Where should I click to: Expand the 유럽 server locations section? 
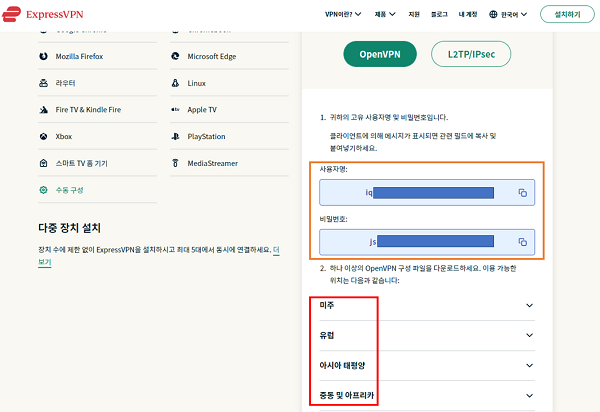click(427, 335)
